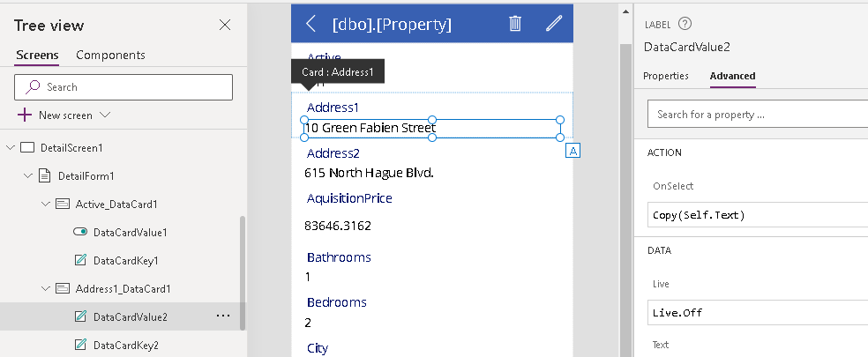Open the New screen dropdown arrow
This screenshot has width=868, height=357.
(x=105, y=115)
